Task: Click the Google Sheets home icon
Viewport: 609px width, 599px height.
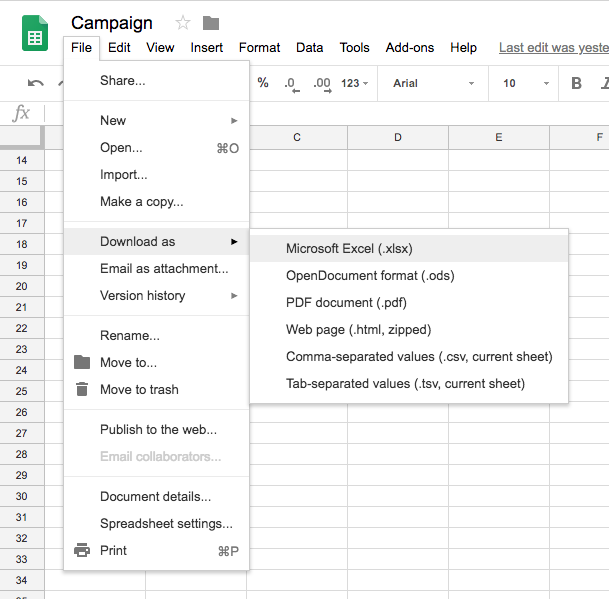Action: tap(35, 34)
